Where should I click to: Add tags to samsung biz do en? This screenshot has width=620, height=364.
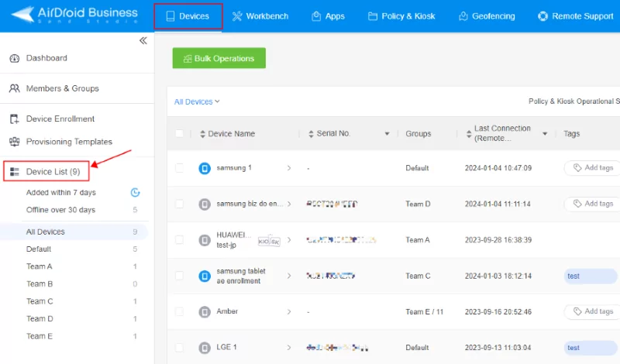(592, 204)
